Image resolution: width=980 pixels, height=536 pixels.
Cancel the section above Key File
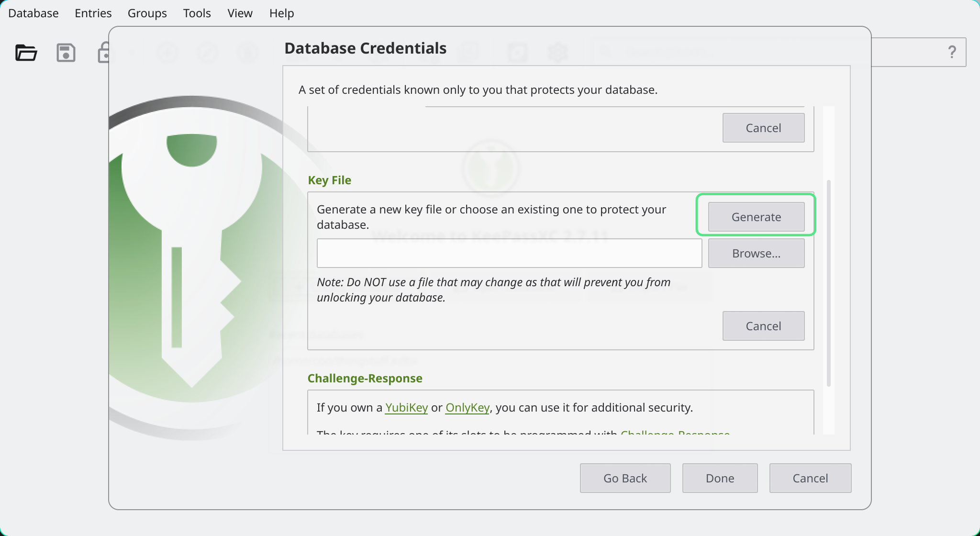pos(763,128)
